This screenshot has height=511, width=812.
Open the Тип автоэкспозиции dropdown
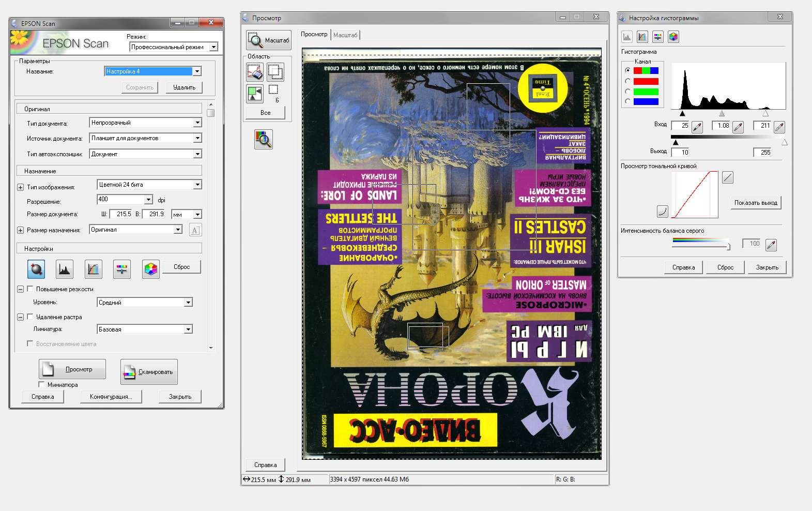(x=145, y=154)
